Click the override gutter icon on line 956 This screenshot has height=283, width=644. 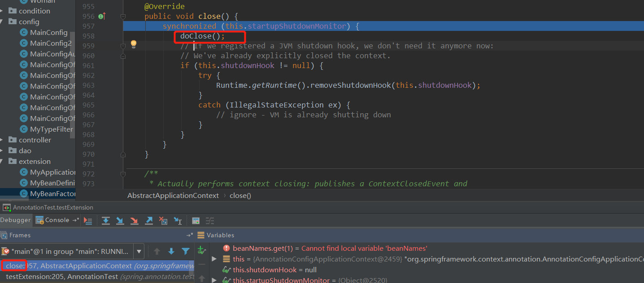[101, 16]
